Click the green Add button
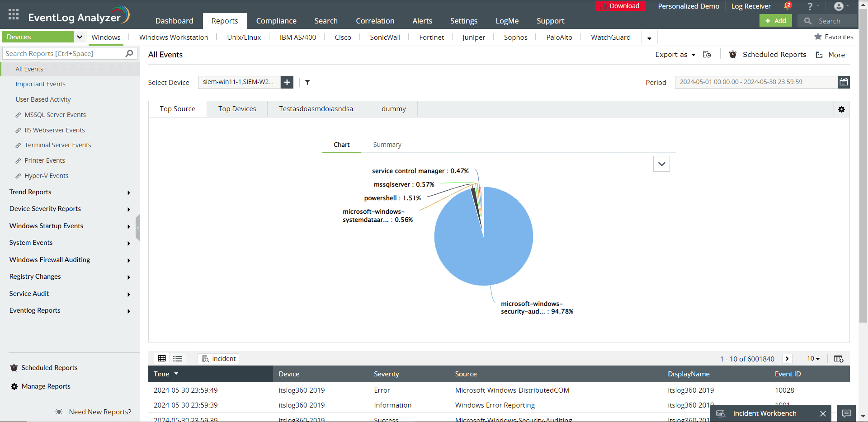 (775, 21)
